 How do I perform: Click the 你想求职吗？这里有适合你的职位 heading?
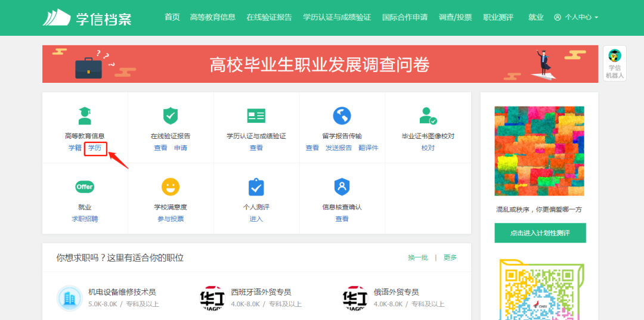click(120, 257)
